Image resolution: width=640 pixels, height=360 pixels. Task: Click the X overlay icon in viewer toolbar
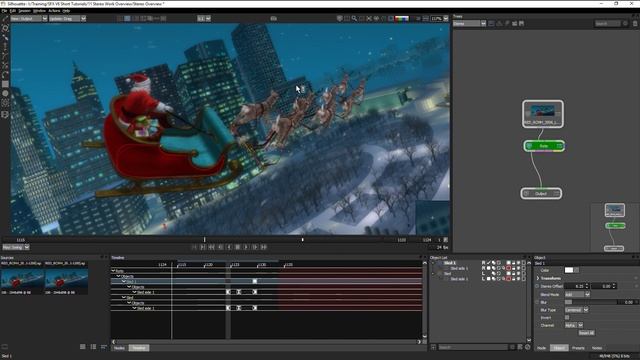(x=369, y=18)
